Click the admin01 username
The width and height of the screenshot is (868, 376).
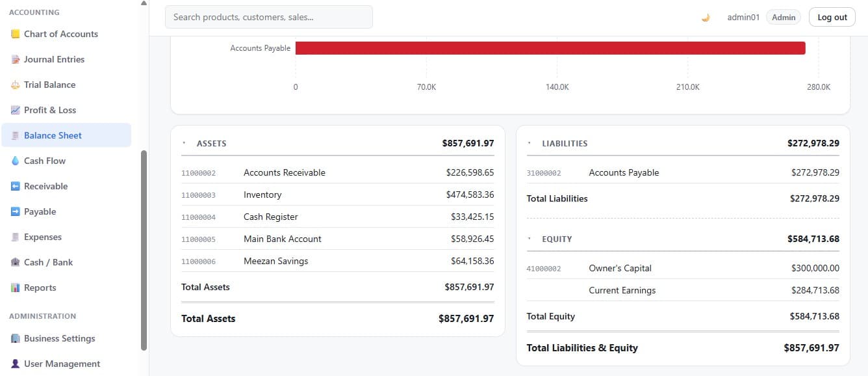(x=743, y=18)
